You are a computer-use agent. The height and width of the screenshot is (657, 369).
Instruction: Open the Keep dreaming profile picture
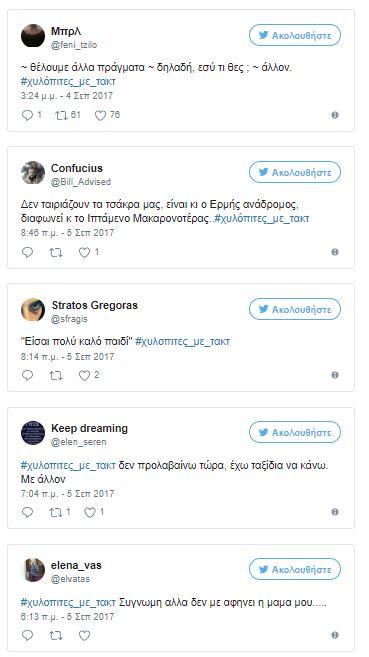(33, 433)
